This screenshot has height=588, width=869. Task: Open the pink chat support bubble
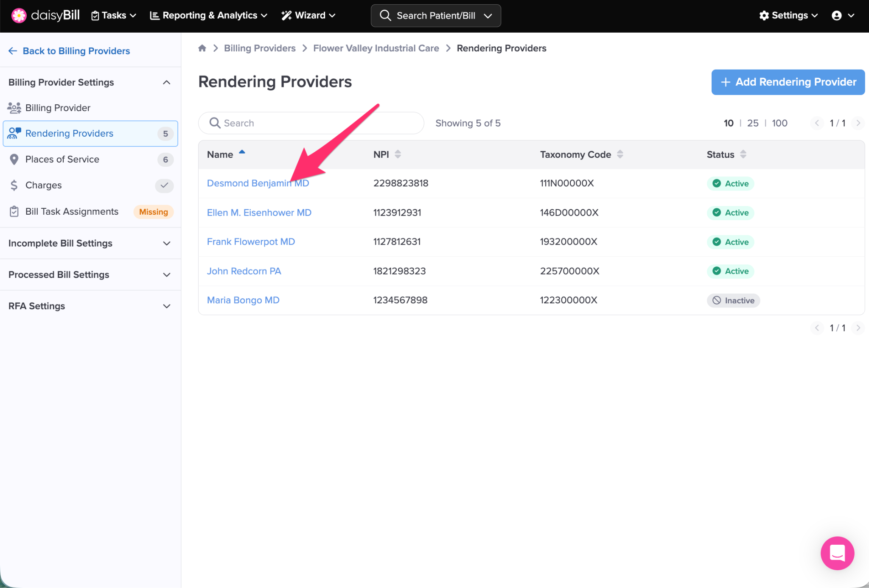coord(837,553)
